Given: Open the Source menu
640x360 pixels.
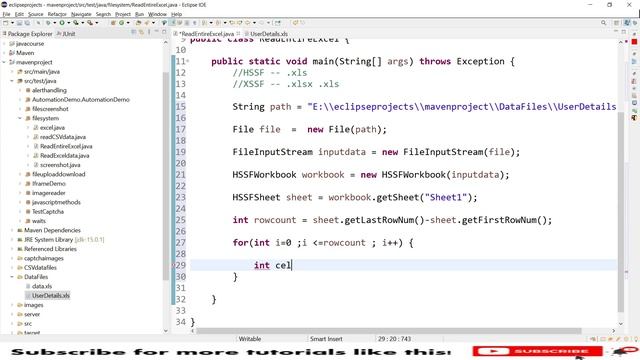Looking at the screenshot, I should click(x=36, y=14).
